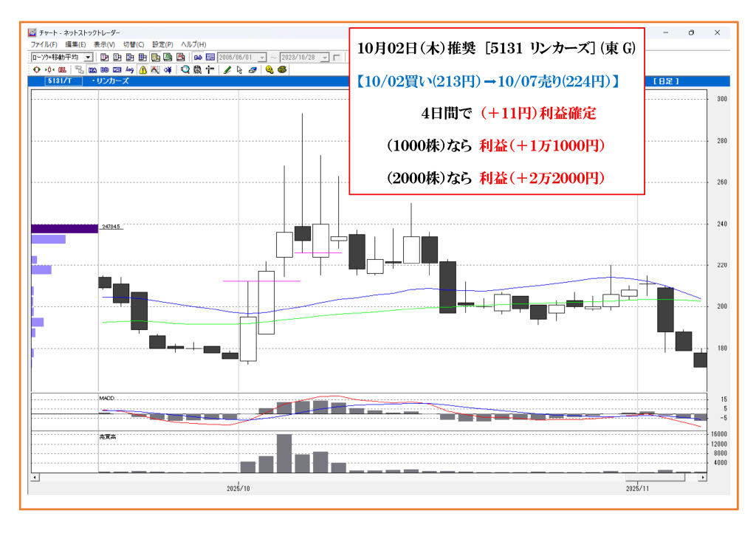
Task: Click the color palette icon
Action: pos(282,69)
